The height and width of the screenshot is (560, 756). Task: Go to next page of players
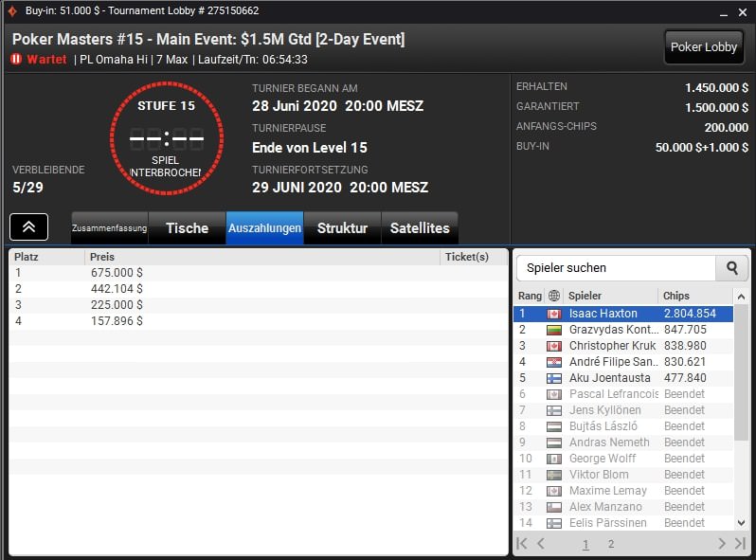pos(722,544)
